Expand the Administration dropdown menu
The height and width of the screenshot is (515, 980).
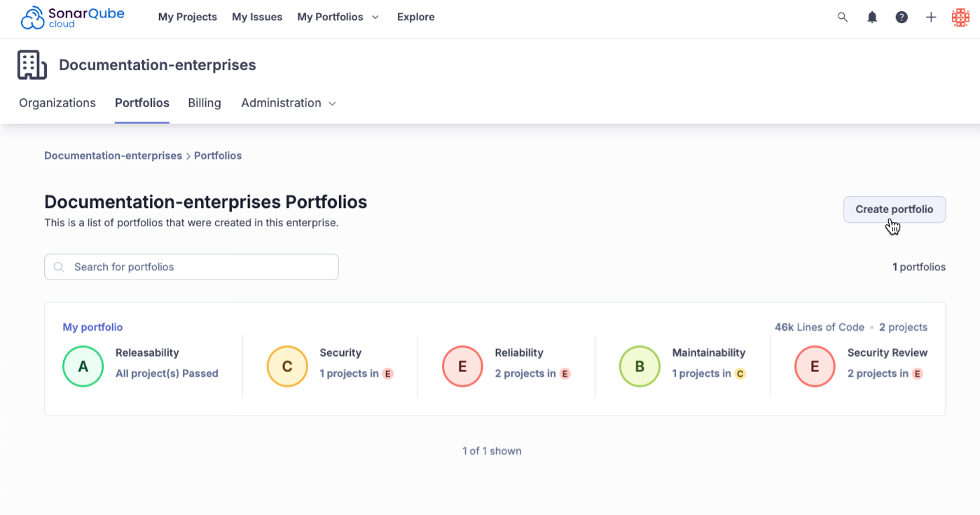(x=288, y=103)
